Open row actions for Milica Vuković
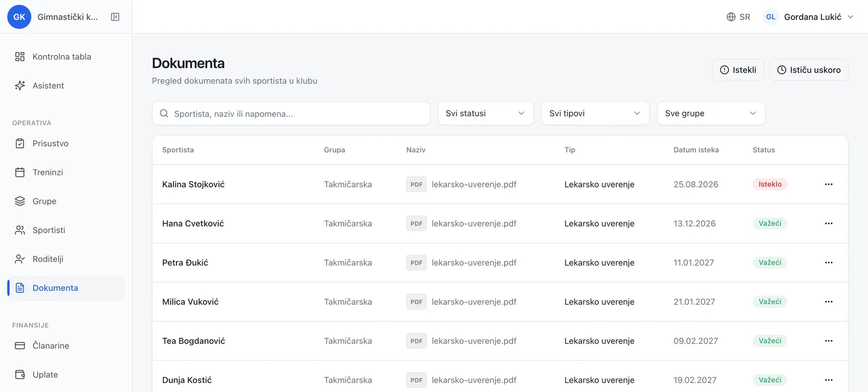Viewport: 868px width, 392px height. 828,301
